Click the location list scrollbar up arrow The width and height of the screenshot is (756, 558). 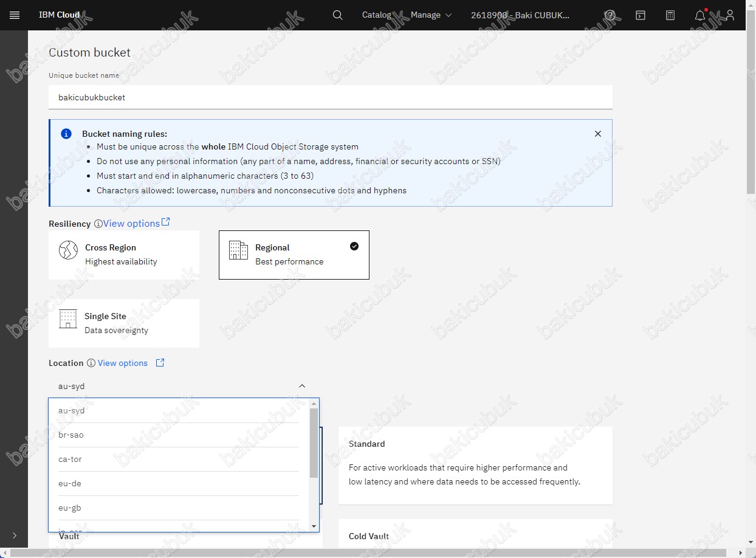pos(314,404)
